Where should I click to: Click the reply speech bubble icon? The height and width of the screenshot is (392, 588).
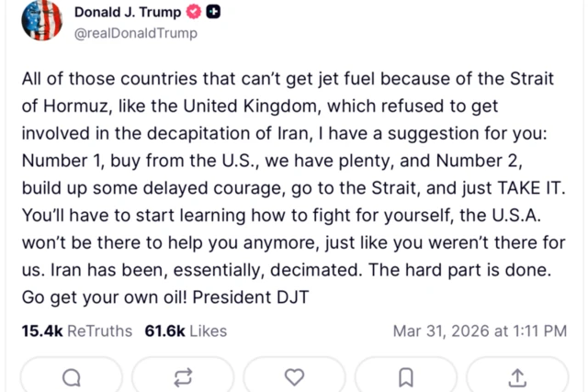(72, 376)
